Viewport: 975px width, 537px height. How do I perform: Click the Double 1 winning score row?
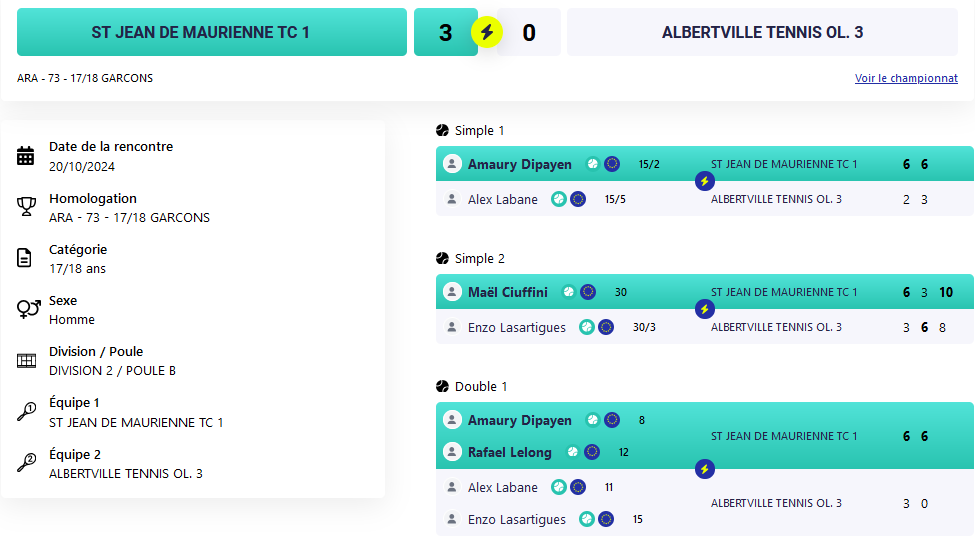point(705,436)
